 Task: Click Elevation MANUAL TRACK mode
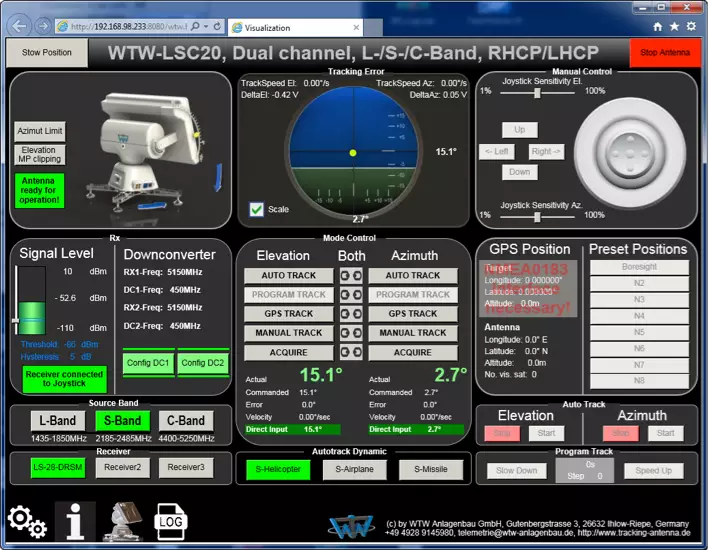[x=289, y=333]
